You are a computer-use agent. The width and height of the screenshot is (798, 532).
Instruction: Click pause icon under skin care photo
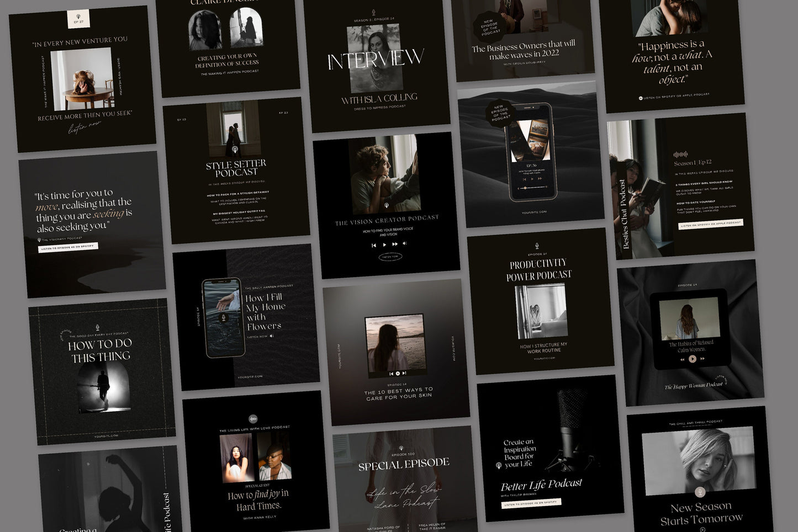pyautogui.click(x=398, y=374)
